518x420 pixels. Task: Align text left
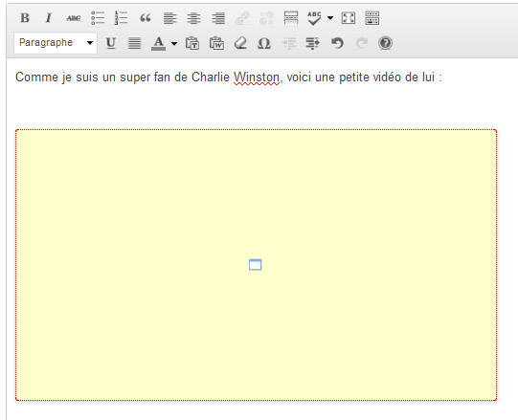pos(169,18)
